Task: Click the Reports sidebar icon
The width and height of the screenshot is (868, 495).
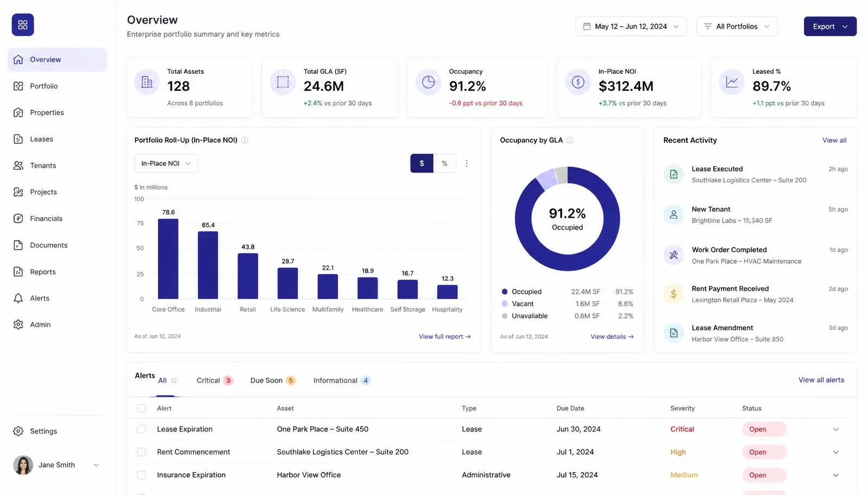Action: pos(18,272)
